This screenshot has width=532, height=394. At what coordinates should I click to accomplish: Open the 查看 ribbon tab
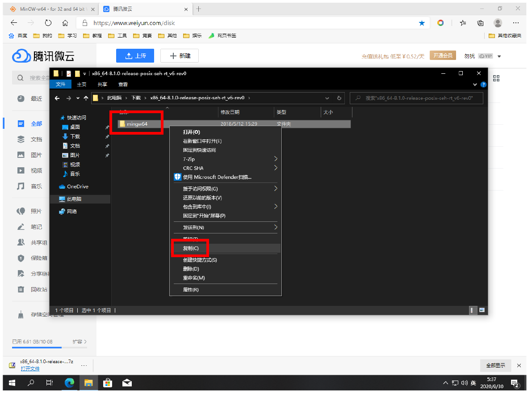pyautogui.click(x=123, y=84)
